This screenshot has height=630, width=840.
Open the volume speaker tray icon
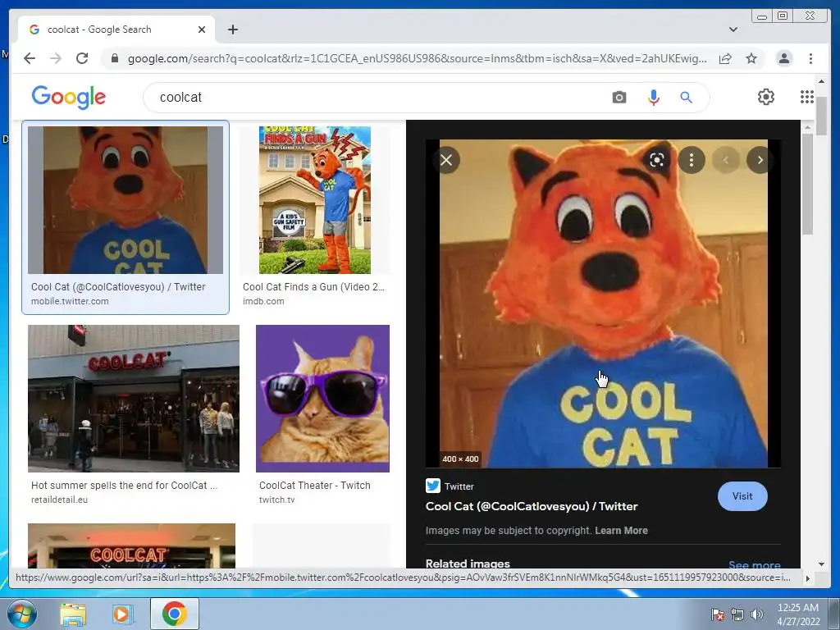pos(757,614)
